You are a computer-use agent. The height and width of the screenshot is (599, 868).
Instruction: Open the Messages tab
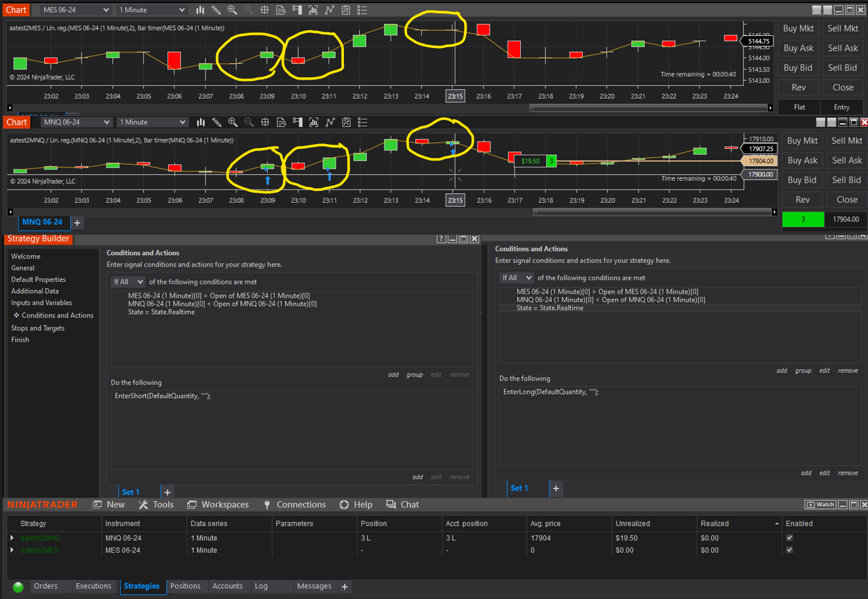(x=314, y=586)
